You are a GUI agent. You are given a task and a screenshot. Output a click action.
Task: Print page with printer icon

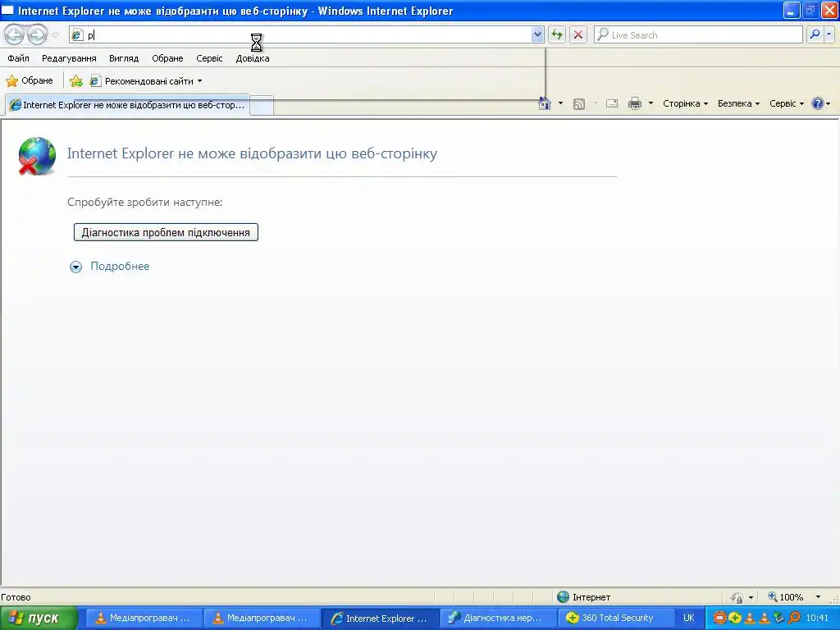point(635,103)
